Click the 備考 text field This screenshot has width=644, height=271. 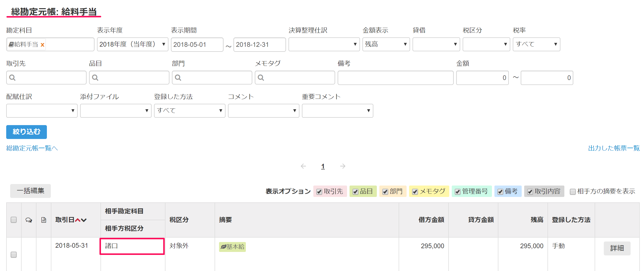[395, 78]
